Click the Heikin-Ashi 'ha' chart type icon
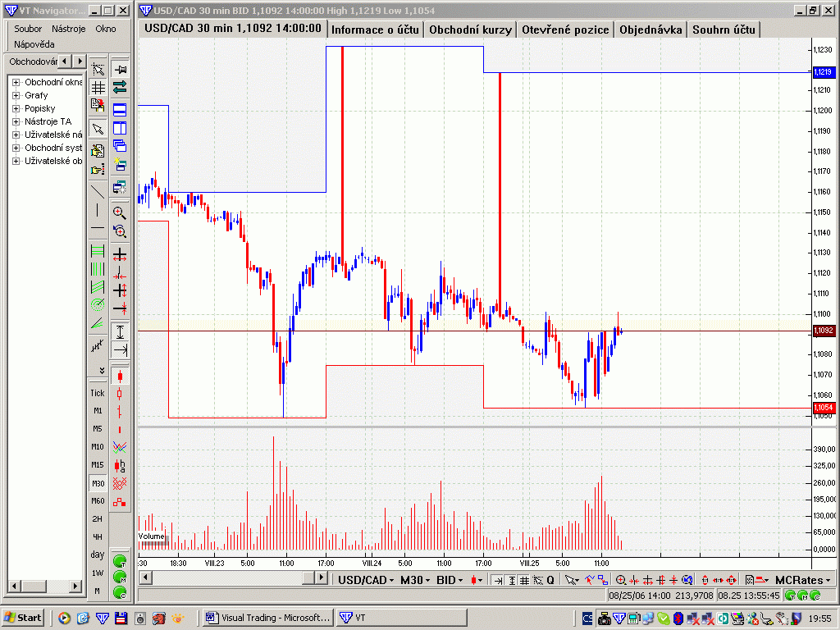The width and height of the screenshot is (840, 630). 120,465
